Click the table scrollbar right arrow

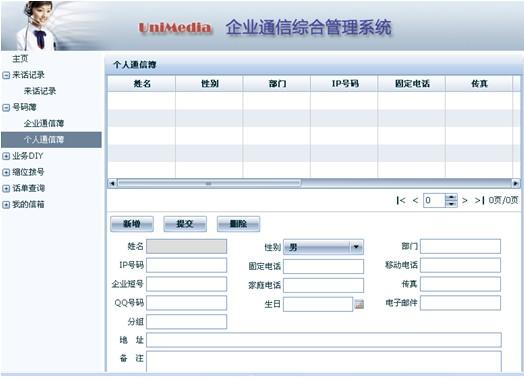coord(516,183)
